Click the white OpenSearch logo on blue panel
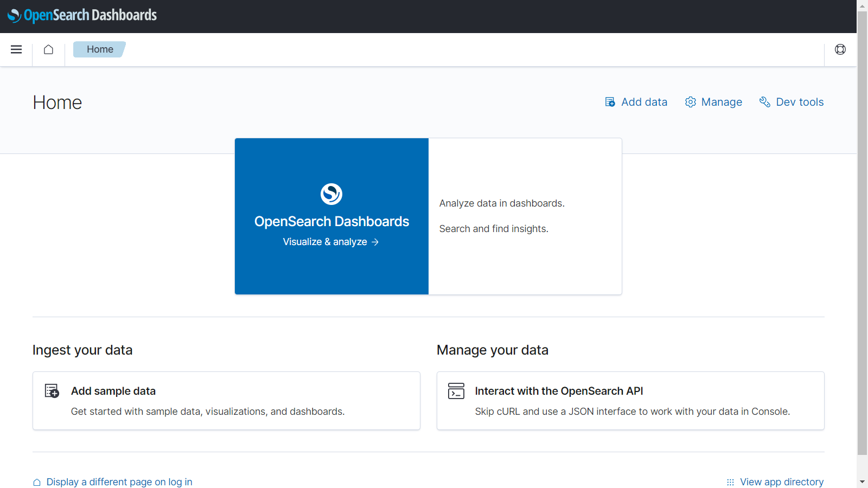This screenshot has height=488, width=868. [x=331, y=194]
